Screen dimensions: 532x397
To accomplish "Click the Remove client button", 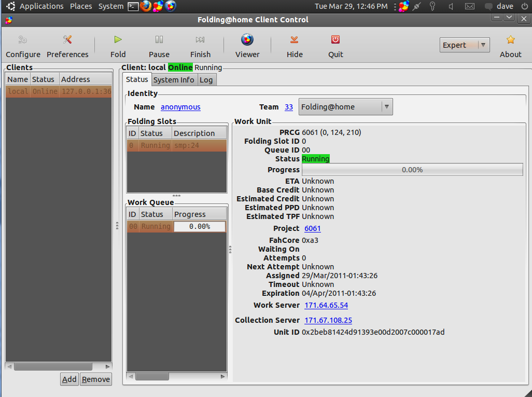I will [96, 379].
